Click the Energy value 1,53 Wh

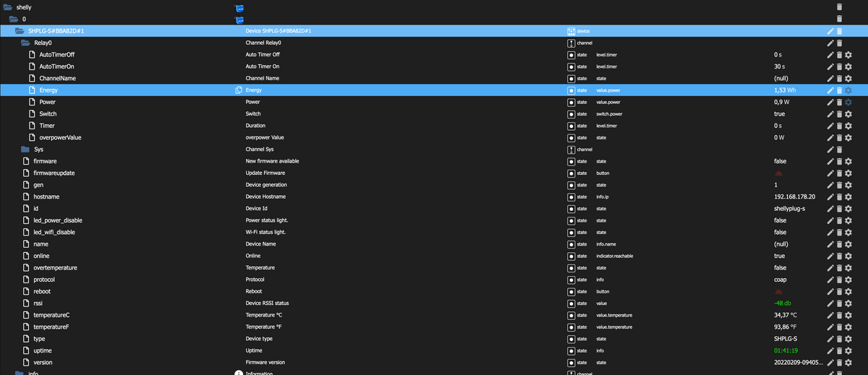click(785, 90)
